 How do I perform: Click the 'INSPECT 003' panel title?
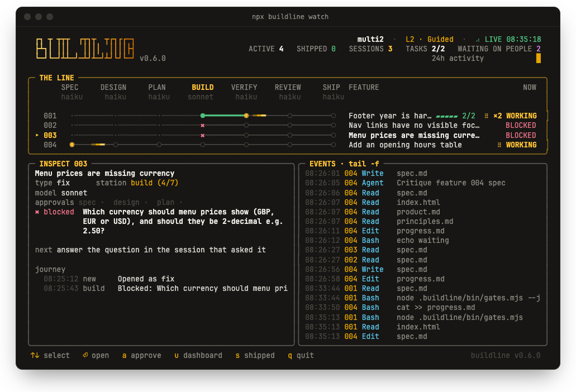[63, 164]
